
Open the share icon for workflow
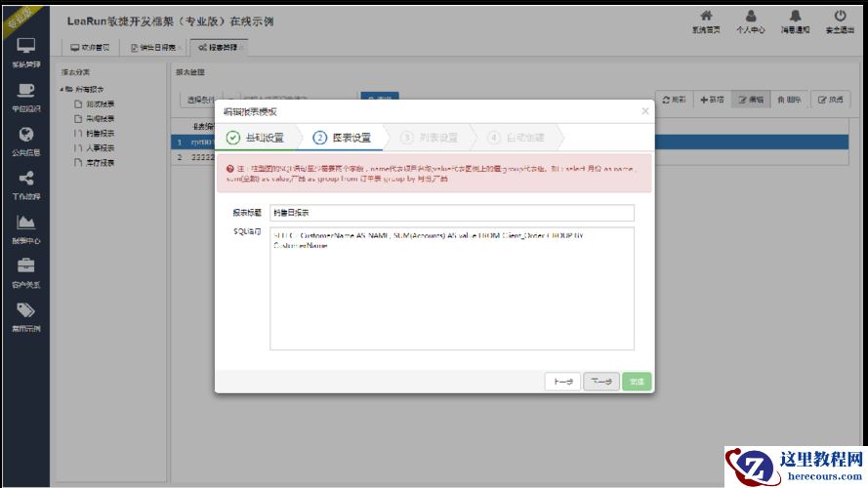point(25,179)
